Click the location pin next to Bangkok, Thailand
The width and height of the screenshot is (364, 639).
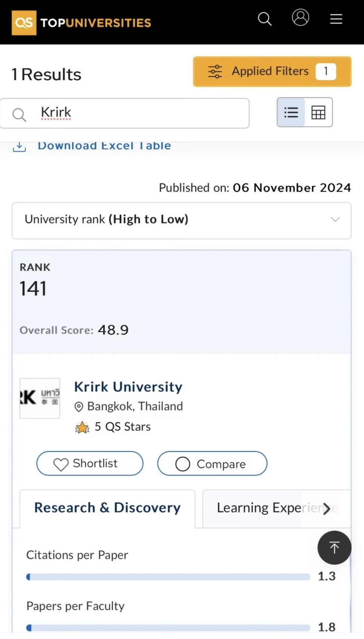click(79, 407)
